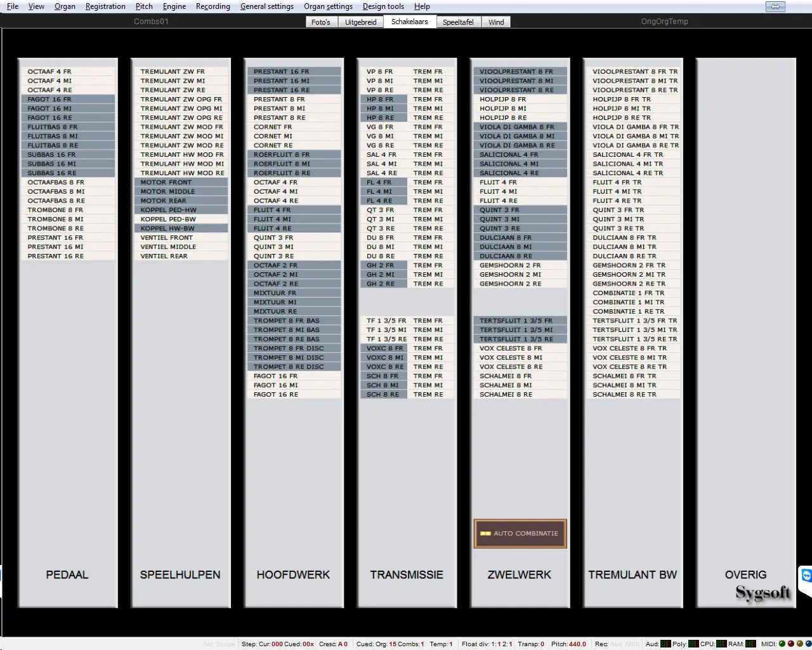Viewport: 812px width, 650px height.
Task: Click the double-arrow button in the menu bar
Action: (x=775, y=6)
